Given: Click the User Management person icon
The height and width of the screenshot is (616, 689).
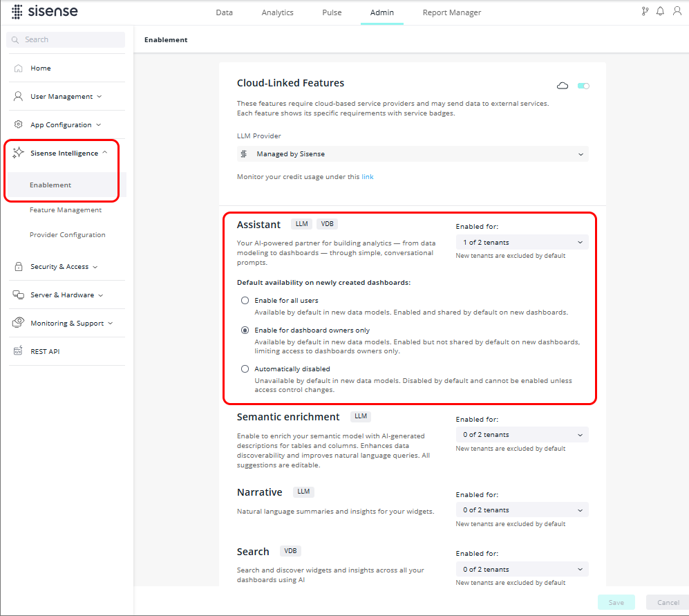Looking at the screenshot, I should pyautogui.click(x=18, y=96).
